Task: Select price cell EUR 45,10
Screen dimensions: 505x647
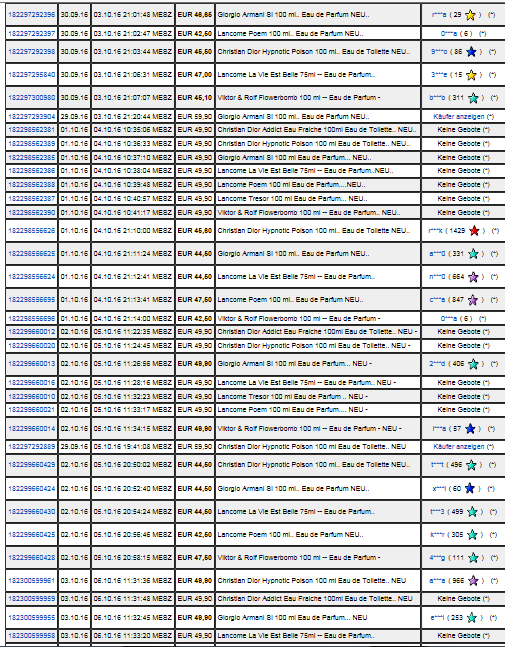Action: (195, 98)
